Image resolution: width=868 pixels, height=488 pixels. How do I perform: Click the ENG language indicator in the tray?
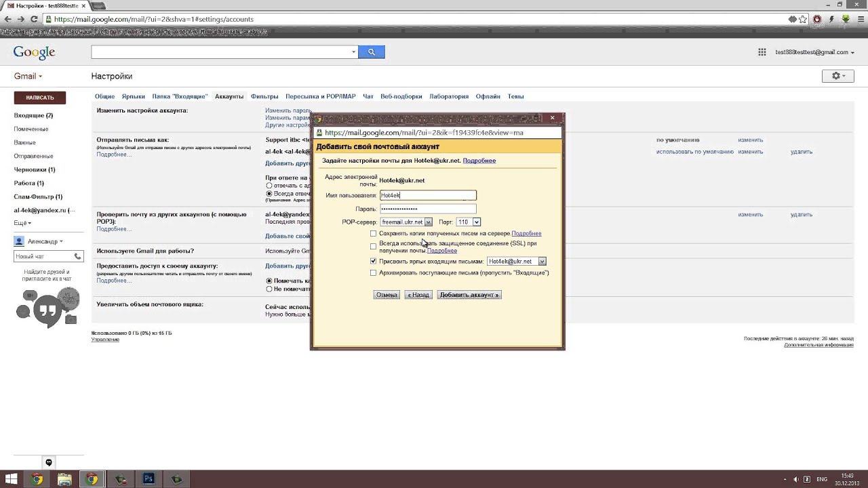(x=822, y=479)
